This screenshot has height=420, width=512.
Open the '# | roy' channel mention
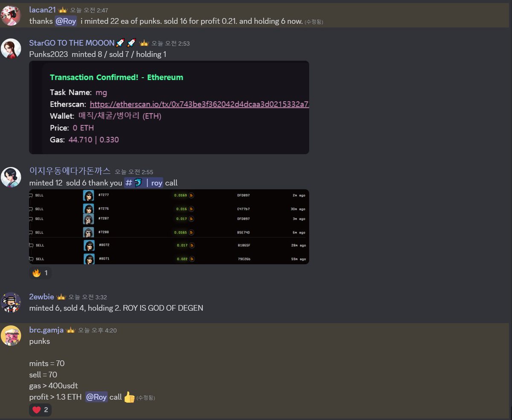point(143,183)
